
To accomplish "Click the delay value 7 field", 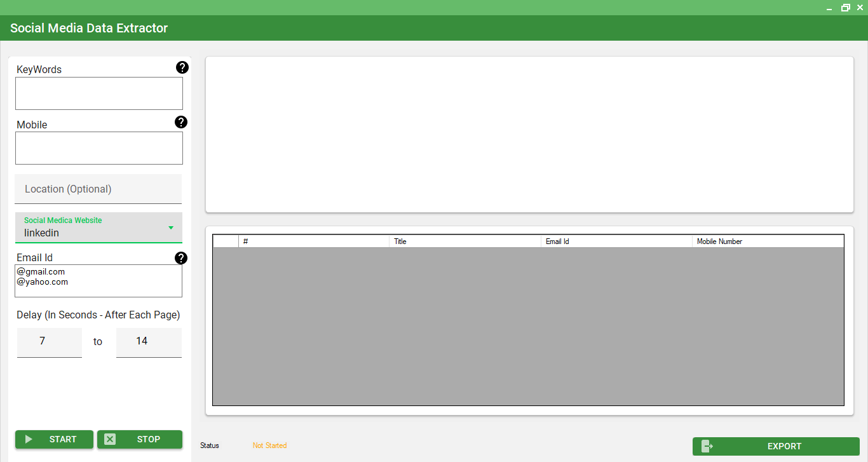I will coord(49,341).
